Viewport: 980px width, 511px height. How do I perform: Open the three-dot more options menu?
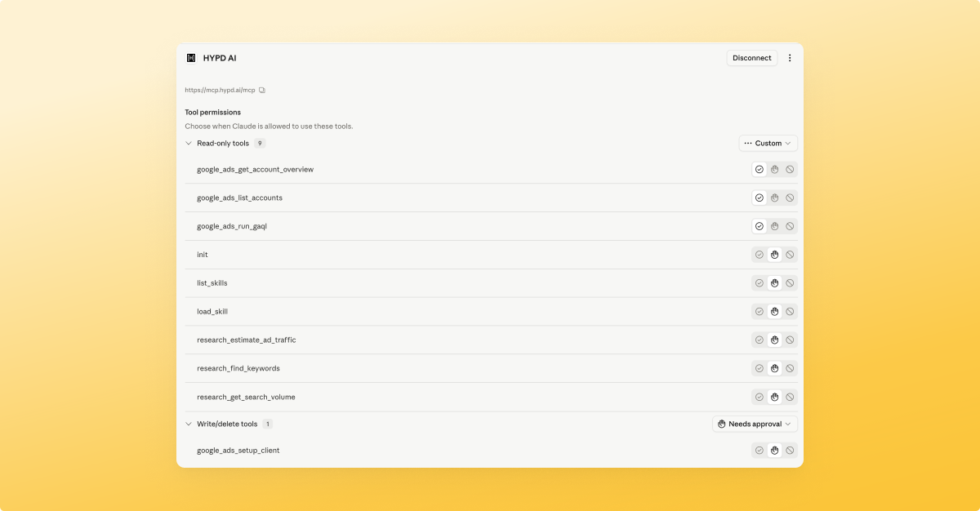(x=790, y=58)
